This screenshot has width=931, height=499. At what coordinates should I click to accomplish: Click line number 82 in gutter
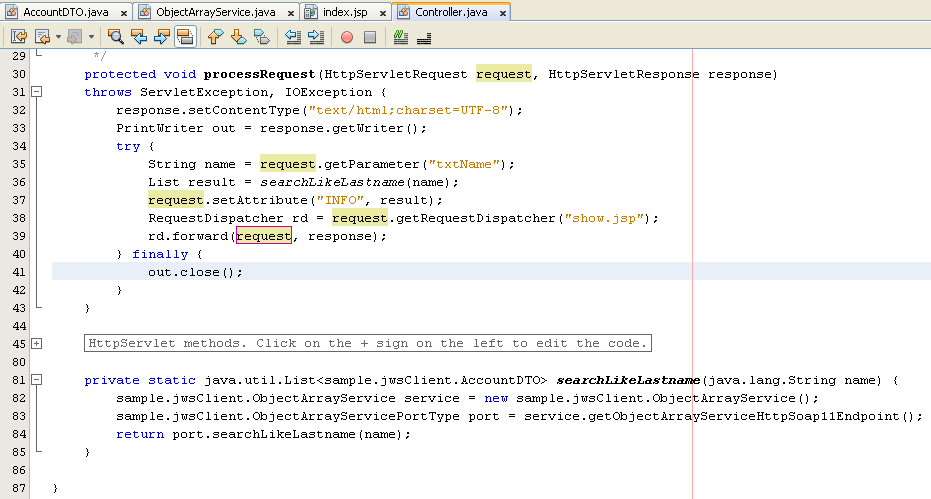click(19, 398)
